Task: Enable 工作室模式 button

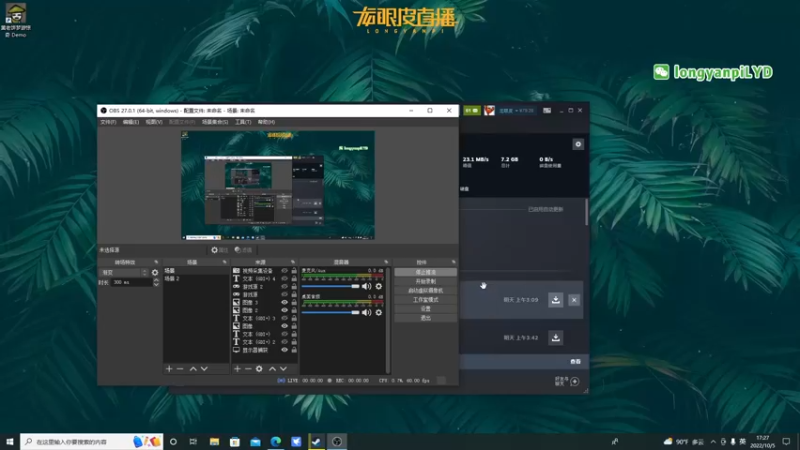Action: 426,300
